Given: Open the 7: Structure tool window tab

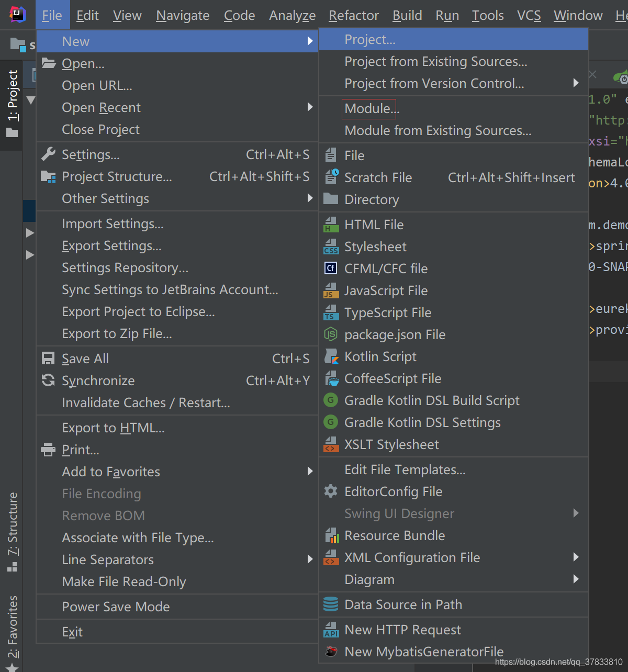Looking at the screenshot, I should pos(12,532).
